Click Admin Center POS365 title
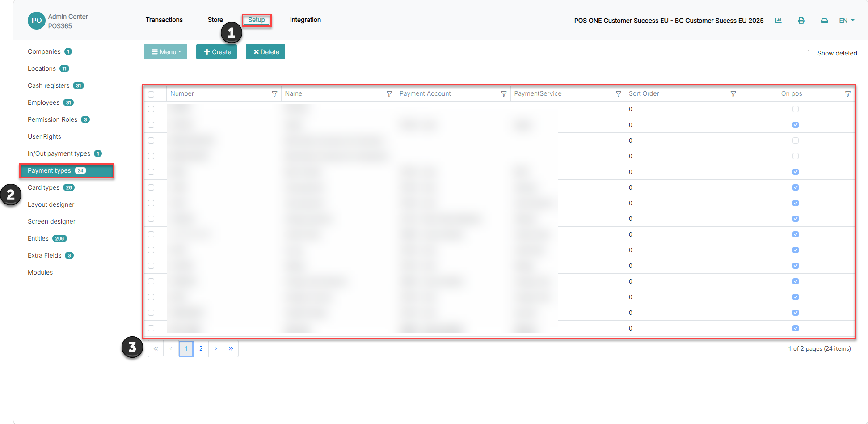Viewport: 868px width, 424px height. click(x=68, y=21)
